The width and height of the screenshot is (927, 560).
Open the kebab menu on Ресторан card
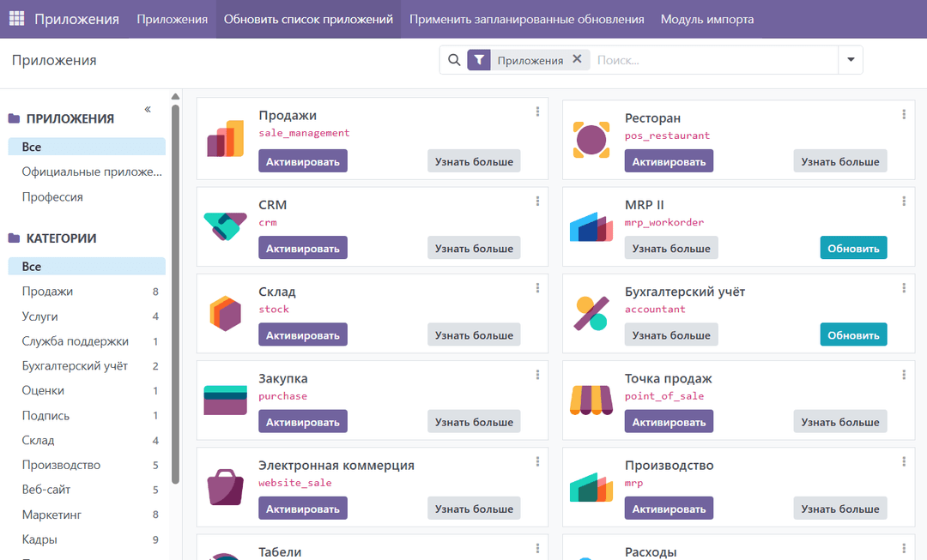(x=904, y=114)
